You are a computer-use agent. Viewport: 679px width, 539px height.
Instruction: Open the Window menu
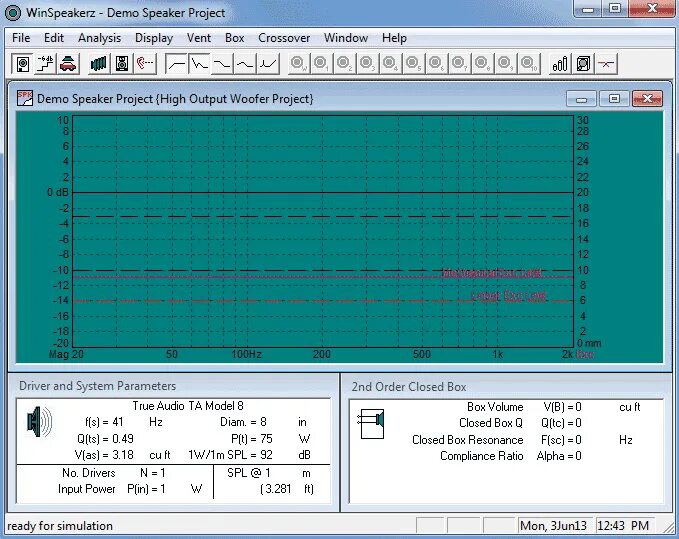tap(346, 38)
